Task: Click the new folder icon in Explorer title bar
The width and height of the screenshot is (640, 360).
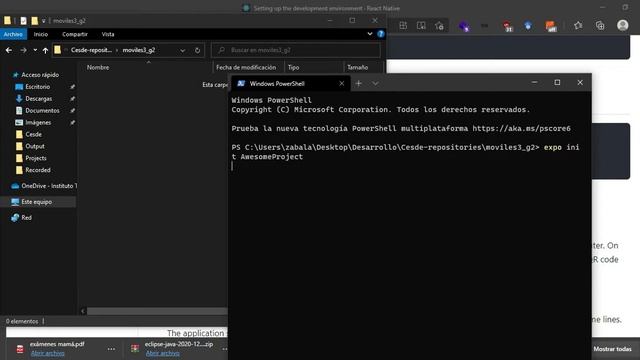Action: tap(34, 20)
